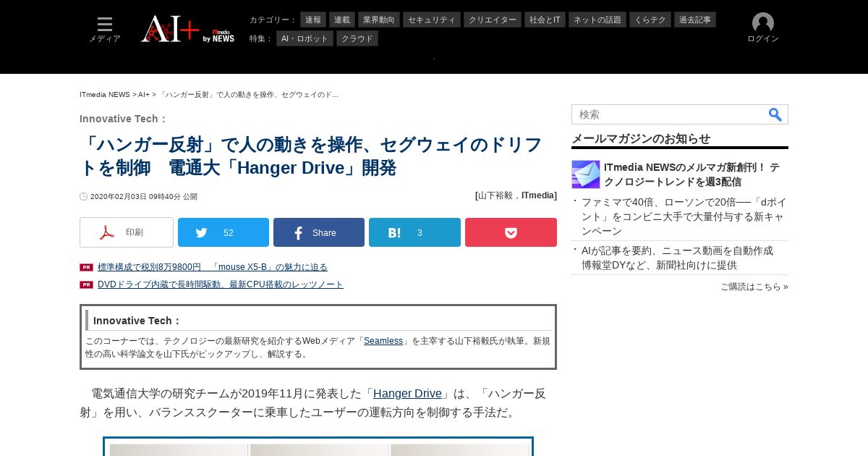Share the article on Twitter
The height and width of the screenshot is (456, 868).
click(x=224, y=232)
